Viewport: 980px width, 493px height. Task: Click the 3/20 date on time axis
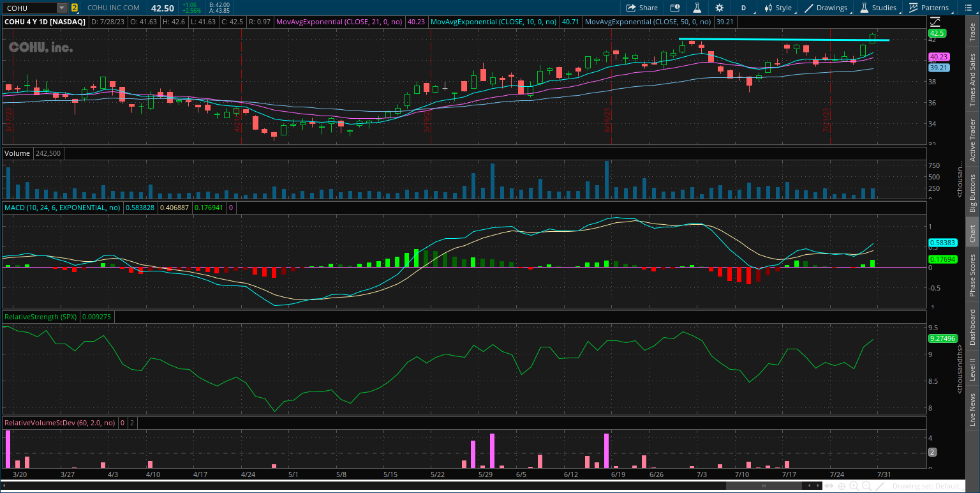click(x=20, y=474)
